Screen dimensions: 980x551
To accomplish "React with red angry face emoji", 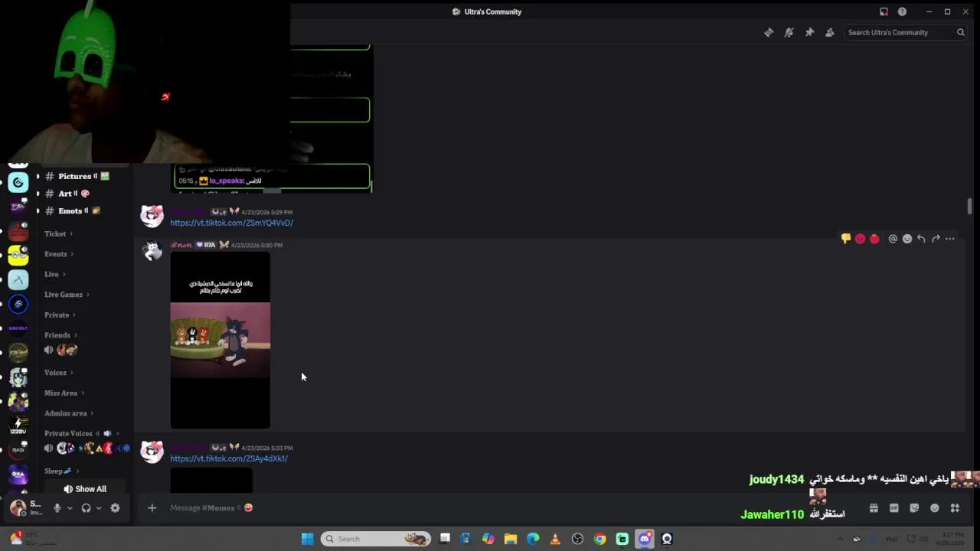I will pyautogui.click(x=860, y=239).
